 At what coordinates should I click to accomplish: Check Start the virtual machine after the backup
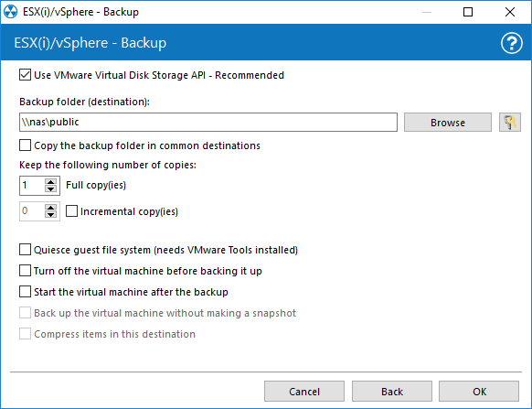pos(25,292)
